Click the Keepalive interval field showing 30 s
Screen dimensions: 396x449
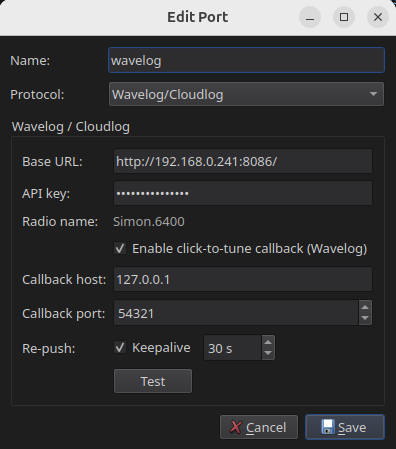(233, 348)
